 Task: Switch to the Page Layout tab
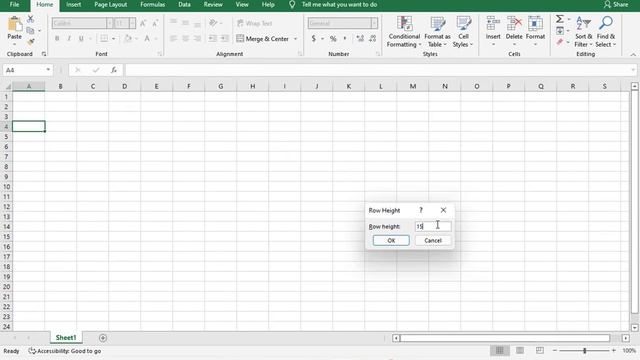(111, 4)
